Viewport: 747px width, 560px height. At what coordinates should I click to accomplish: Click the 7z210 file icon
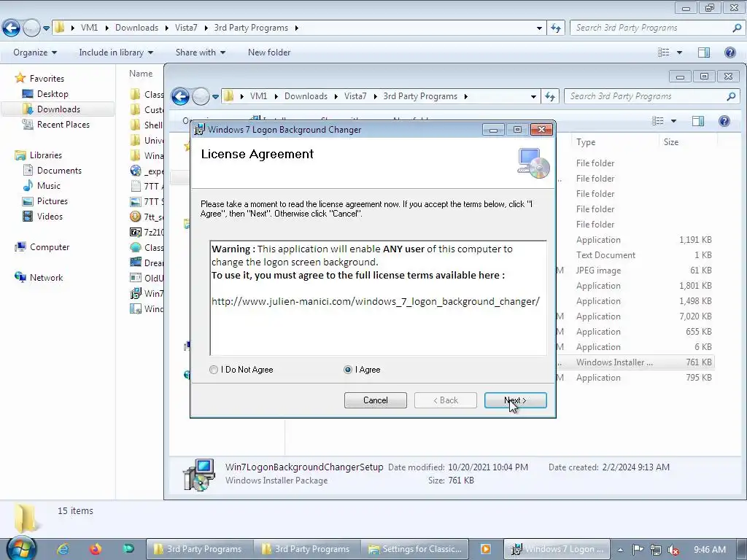tap(136, 232)
